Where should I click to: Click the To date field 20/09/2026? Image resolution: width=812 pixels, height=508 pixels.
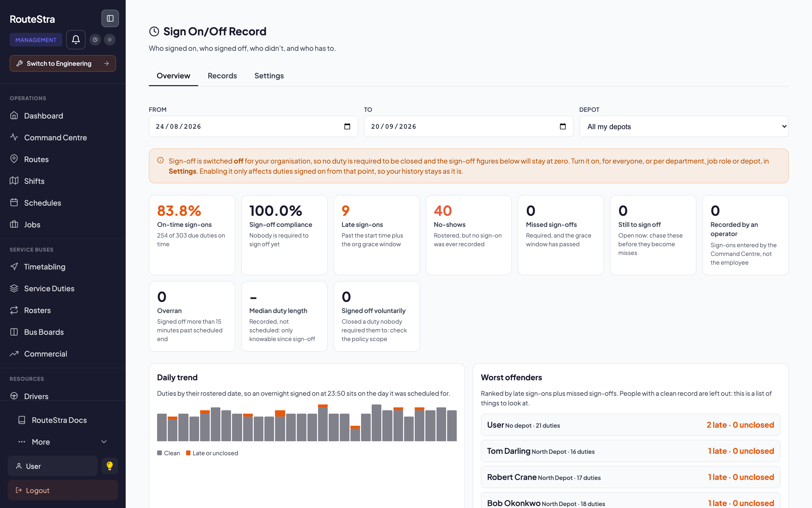(x=468, y=126)
